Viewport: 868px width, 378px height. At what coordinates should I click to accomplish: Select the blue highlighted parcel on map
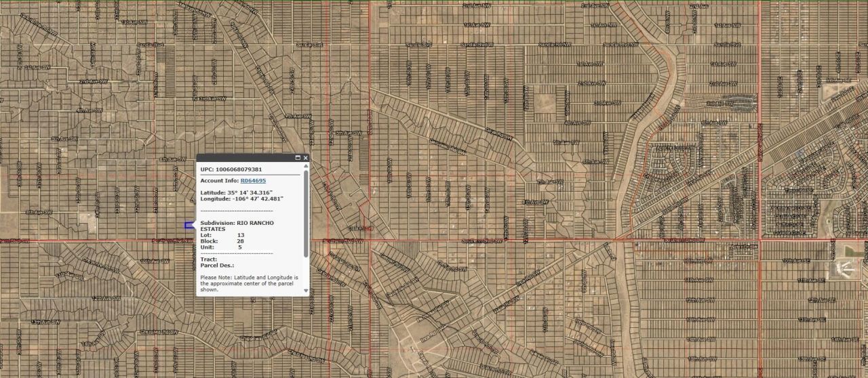coord(188,225)
